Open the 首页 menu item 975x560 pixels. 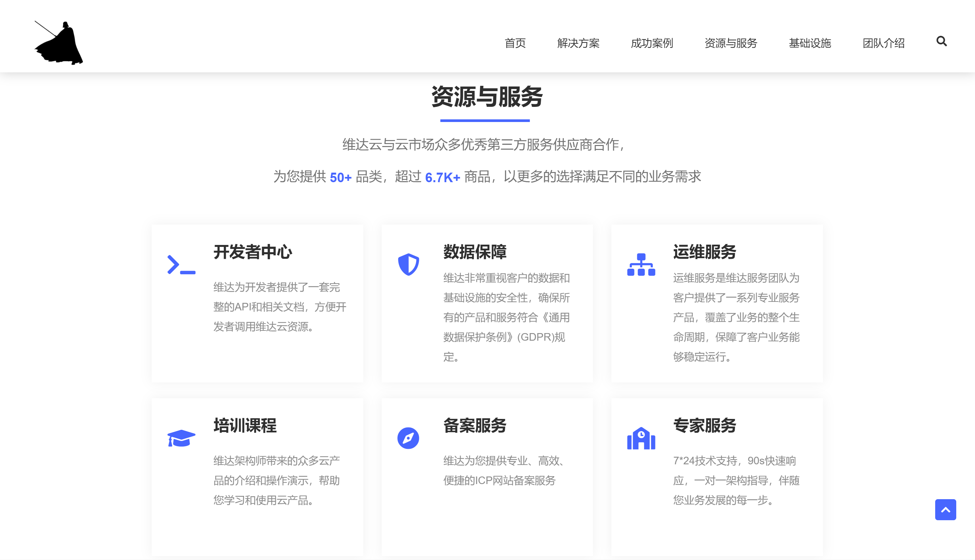click(515, 43)
